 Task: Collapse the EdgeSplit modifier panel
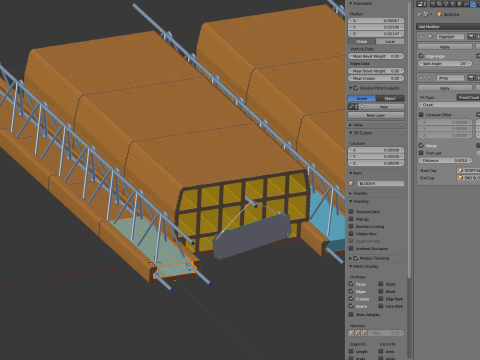tap(421, 37)
